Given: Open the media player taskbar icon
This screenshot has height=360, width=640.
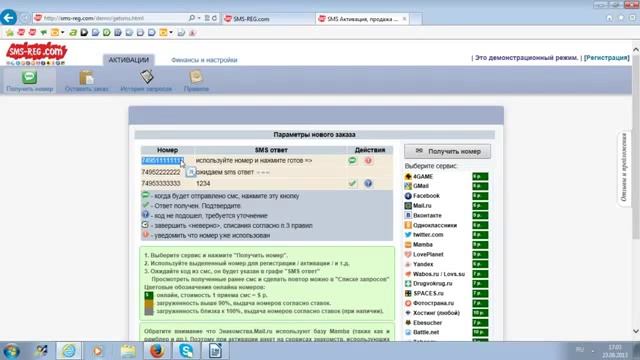Looking at the screenshot, I should point(98,351).
